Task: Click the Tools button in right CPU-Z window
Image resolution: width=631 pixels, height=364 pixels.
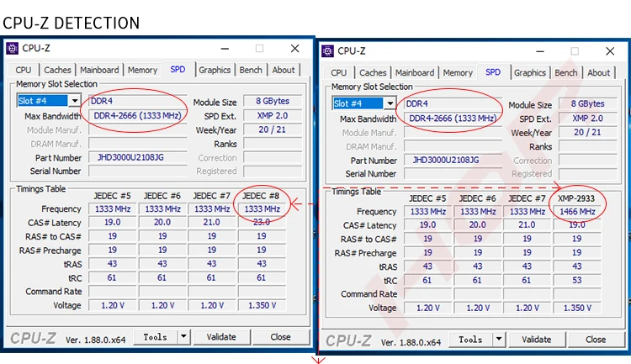Action: tap(471, 340)
